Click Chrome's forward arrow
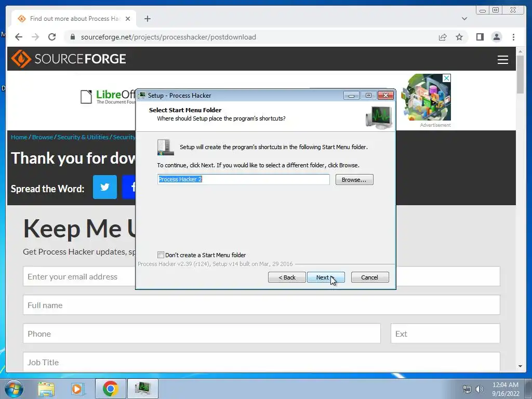Image resolution: width=532 pixels, height=399 pixels. coord(35,37)
